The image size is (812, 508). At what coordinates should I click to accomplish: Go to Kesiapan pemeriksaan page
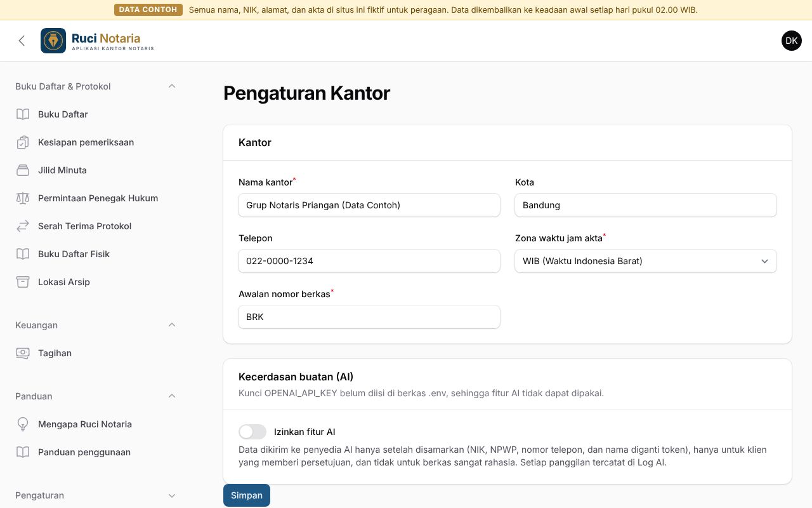coord(96,142)
